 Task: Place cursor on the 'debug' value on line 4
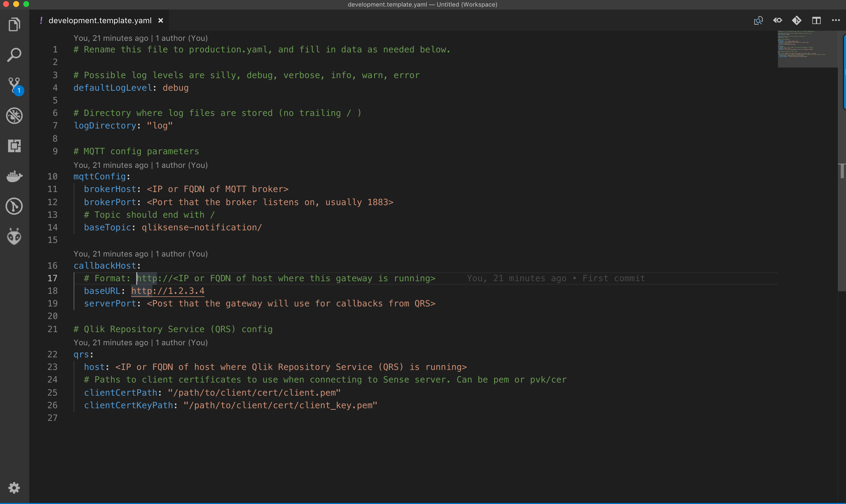point(175,88)
